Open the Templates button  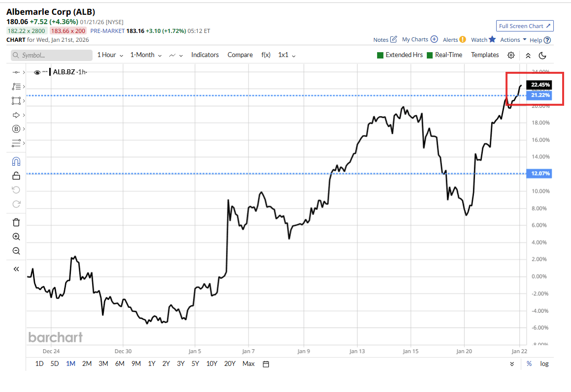point(485,55)
